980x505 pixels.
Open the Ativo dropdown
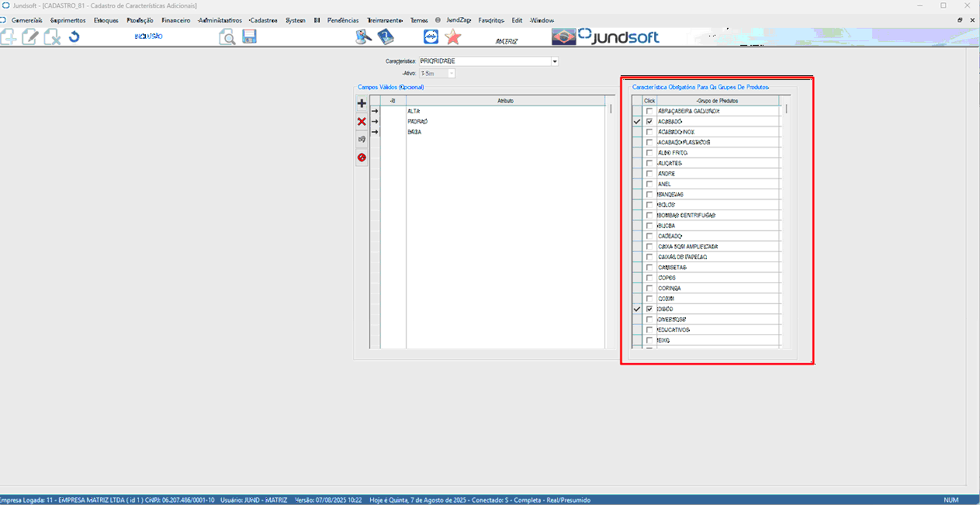451,73
